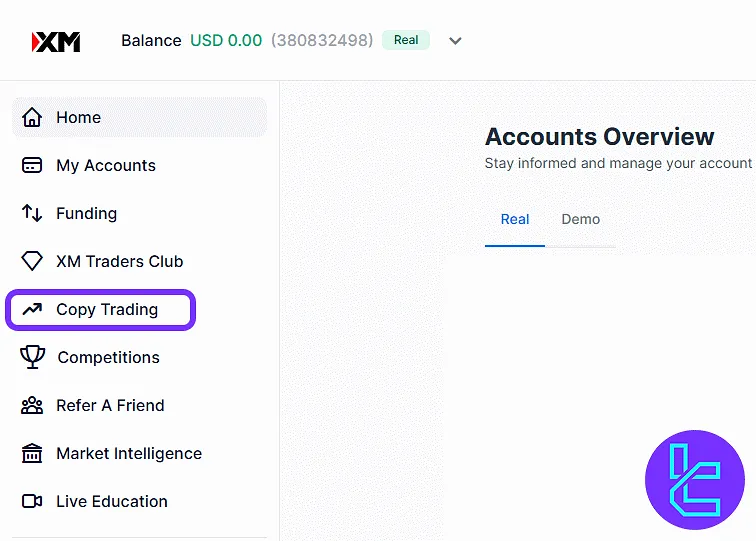Click the Competitions trophy icon
This screenshot has width=756, height=541.
32,357
